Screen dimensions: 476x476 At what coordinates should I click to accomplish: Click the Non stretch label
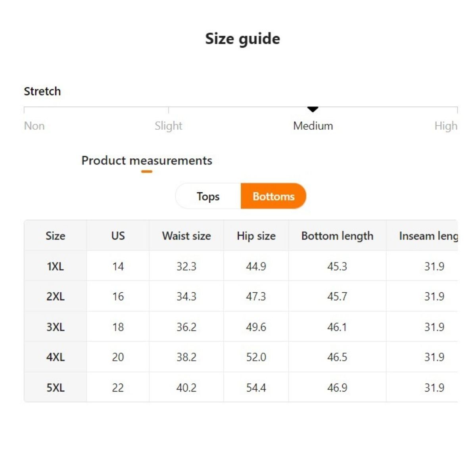(34, 126)
